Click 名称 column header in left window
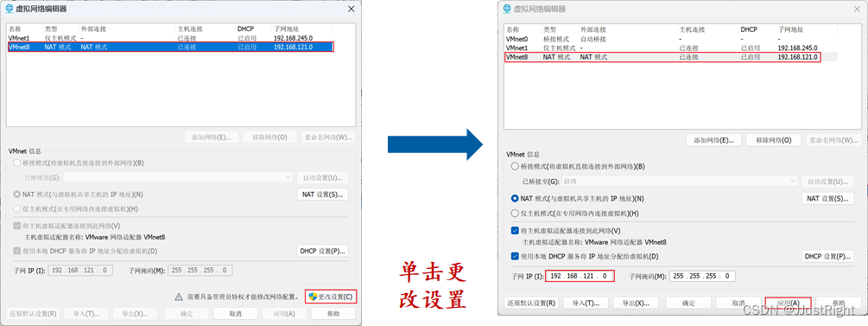Screen dimensions: 868x326 tap(15, 29)
